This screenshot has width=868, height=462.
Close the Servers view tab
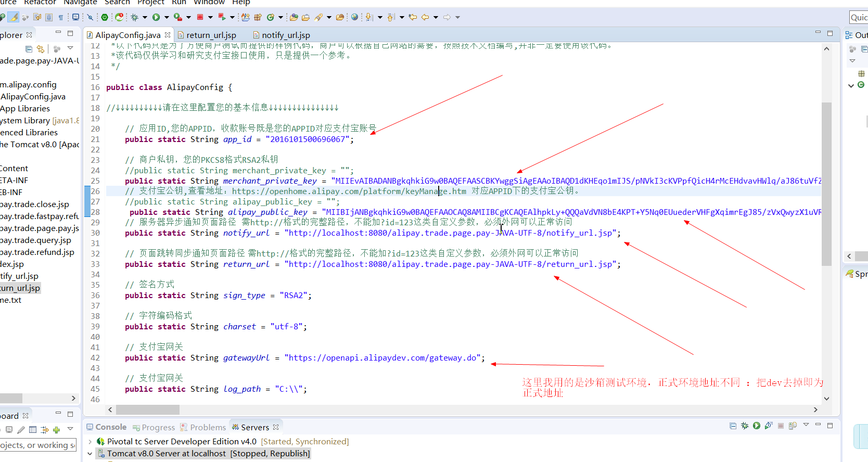click(x=276, y=427)
